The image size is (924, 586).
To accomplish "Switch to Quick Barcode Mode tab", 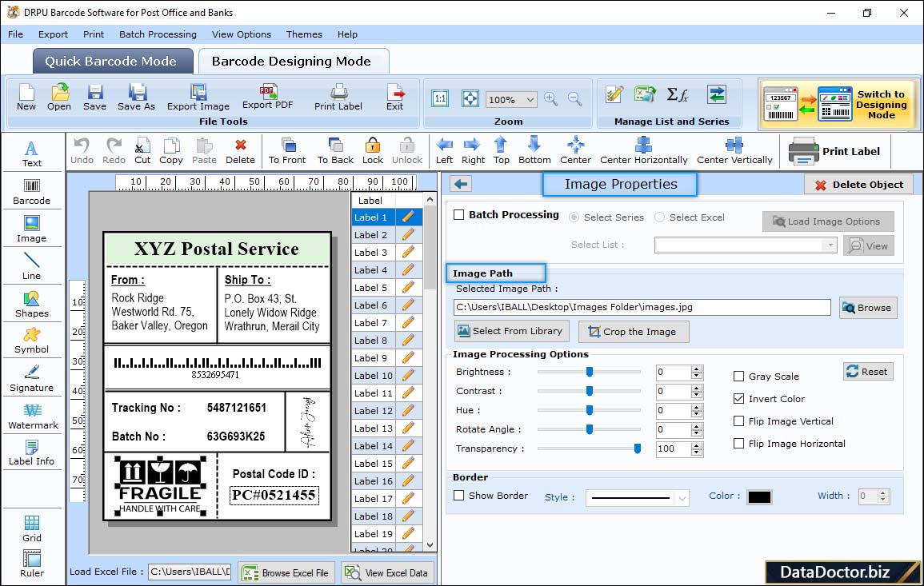I will pos(113,62).
